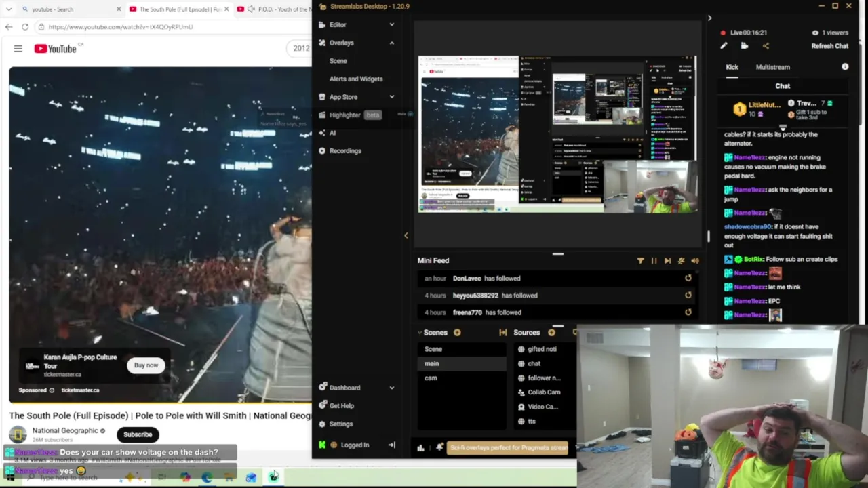This screenshot has width=868, height=488.
Task: Toggle mute event sounds in Mini Feed
Action: coord(682,260)
